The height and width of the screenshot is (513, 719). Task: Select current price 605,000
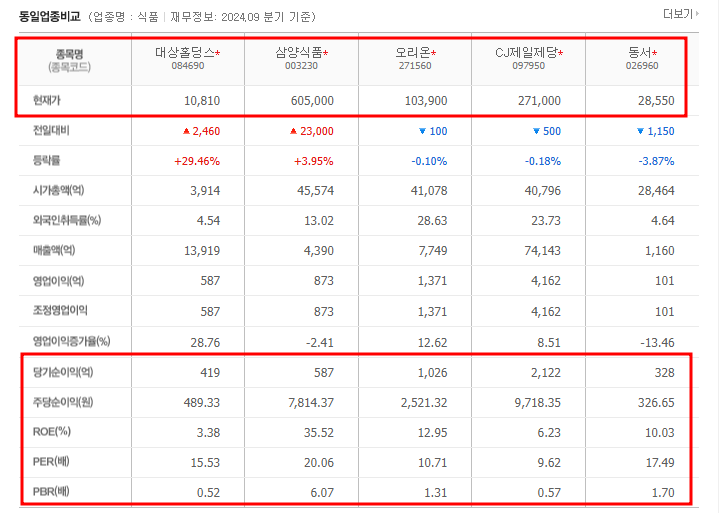312,100
